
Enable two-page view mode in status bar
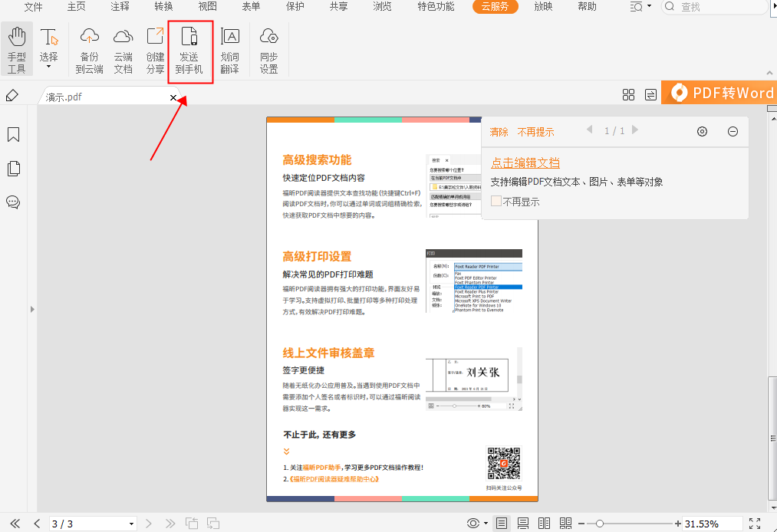[544, 523]
